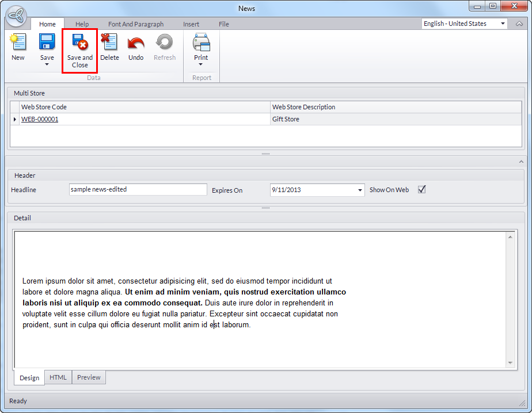Screen dimensions: 532x413
Task: Toggle the Show On Web checkbox
Action: tap(421, 190)
